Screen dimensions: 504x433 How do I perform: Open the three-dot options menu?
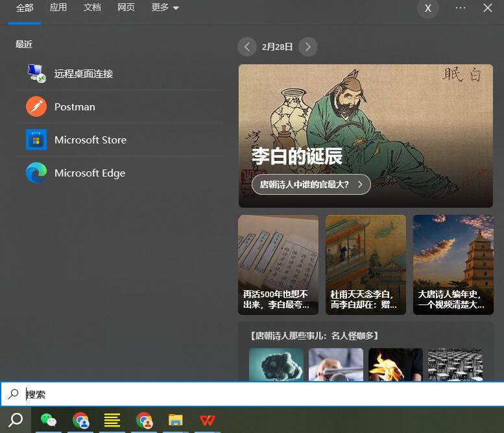coord(461,8)
